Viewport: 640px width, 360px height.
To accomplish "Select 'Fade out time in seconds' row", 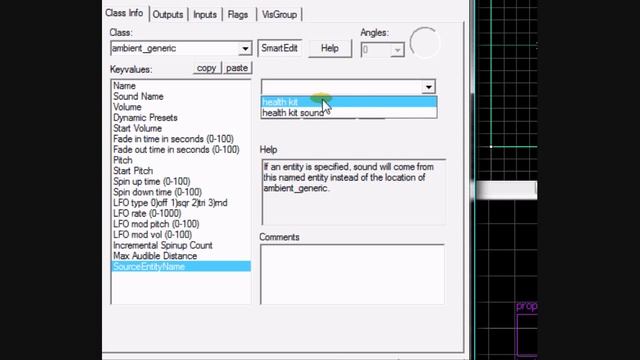I will coord(181,149).
